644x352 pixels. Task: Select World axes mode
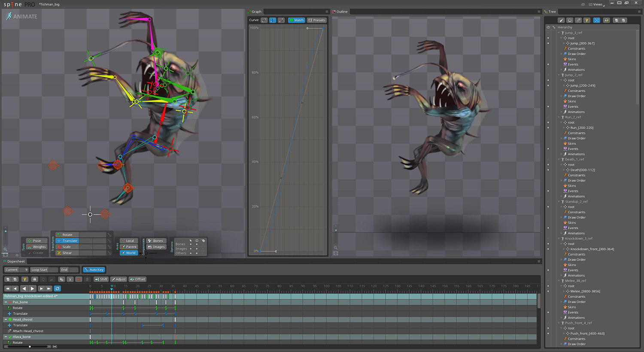coord(128,253)
